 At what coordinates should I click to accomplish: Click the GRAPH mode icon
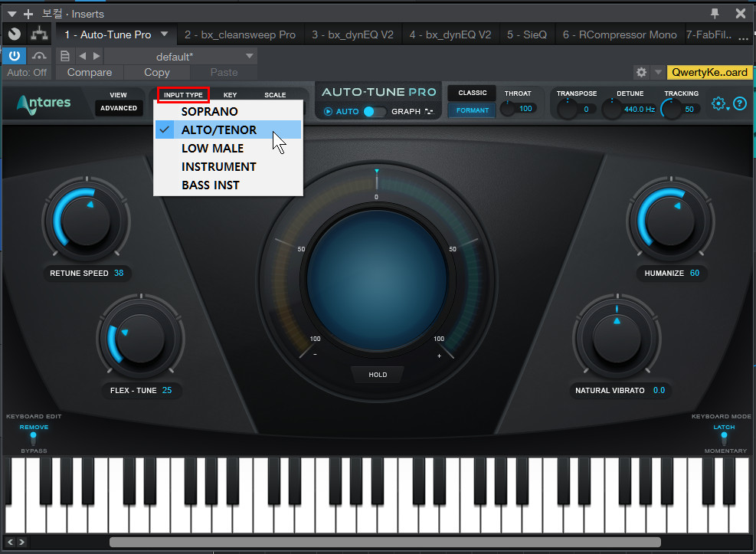pyautogui.click(x=429, y=111)
